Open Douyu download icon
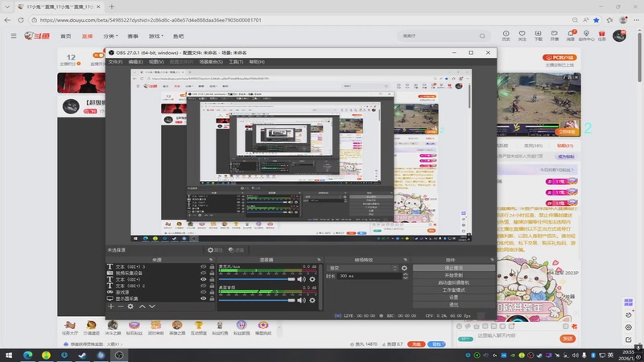The height and width of the screenshot is (362, 644). [538, 35]
